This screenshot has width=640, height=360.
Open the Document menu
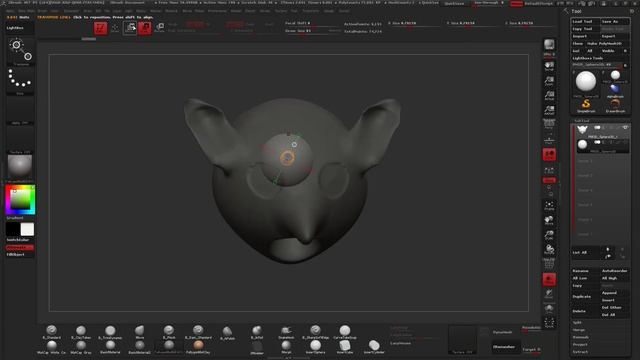tap(71, 11)
